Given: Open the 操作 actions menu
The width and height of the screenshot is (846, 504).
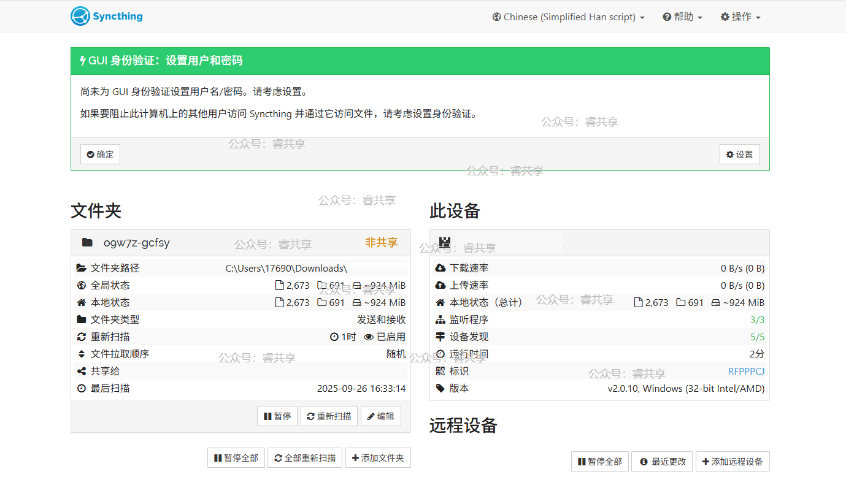Looking at the screenshot, I should 740,17.
